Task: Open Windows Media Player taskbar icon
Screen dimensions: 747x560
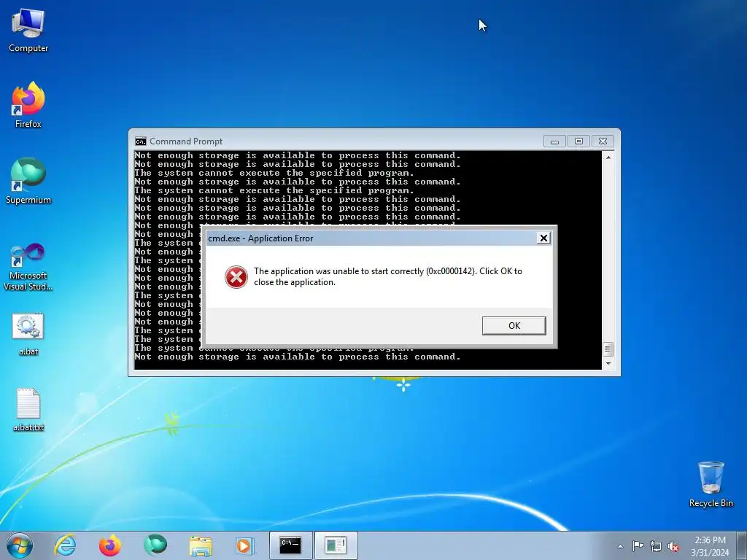Action: (x=245, y=545)
